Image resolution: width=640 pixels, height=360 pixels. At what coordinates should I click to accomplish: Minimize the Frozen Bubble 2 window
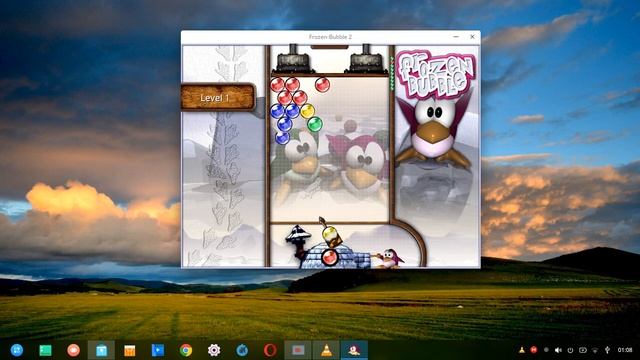click(x=456, y=37)
